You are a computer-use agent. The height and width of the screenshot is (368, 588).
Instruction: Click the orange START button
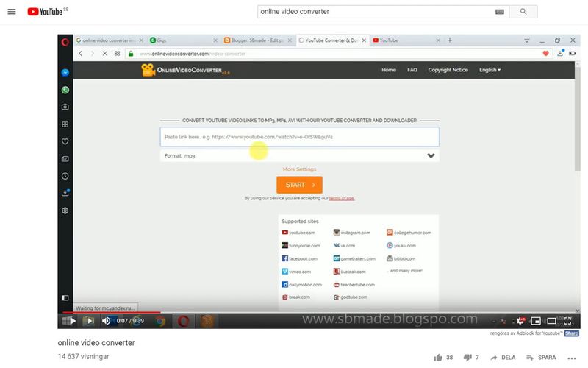(x=299, y=185)
